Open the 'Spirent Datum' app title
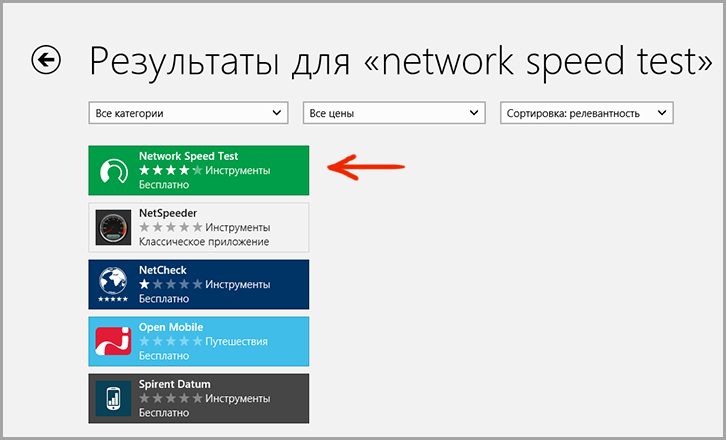Viewport: 726px width, 440px height. click(x=175, y=384)
